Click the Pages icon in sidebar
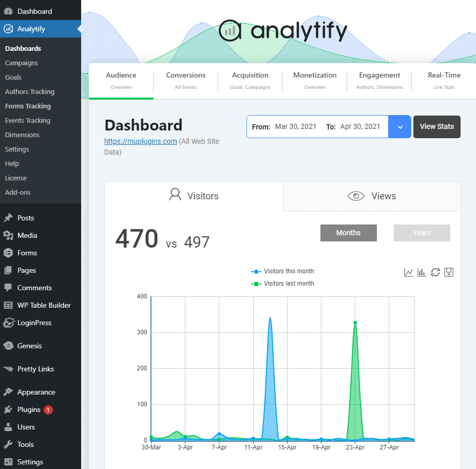This screenshot has height=469, width=476. click(x=8, y=270)
